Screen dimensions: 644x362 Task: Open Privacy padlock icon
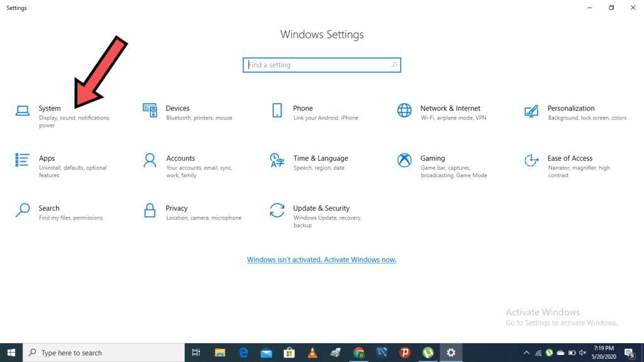click(150, 210)
